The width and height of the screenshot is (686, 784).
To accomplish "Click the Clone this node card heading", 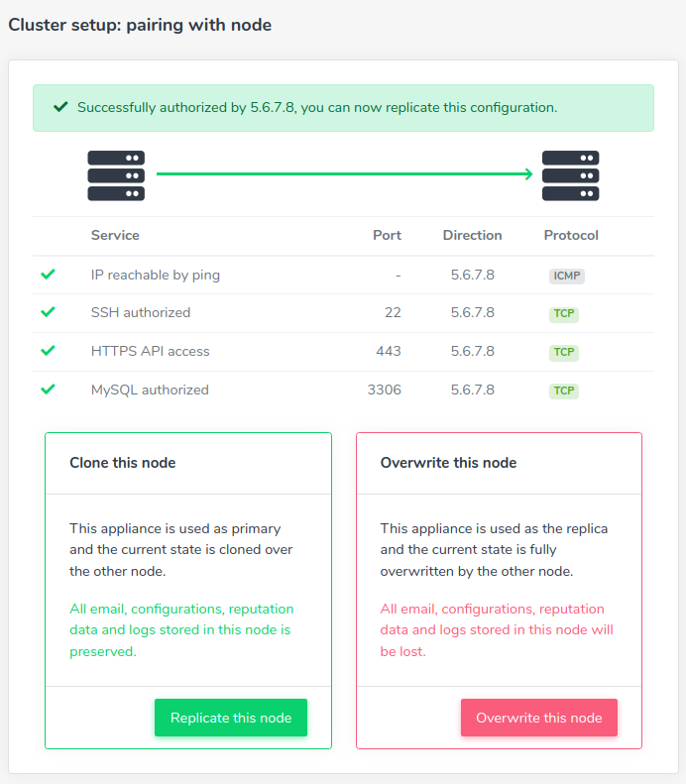I will click(123, 463).
